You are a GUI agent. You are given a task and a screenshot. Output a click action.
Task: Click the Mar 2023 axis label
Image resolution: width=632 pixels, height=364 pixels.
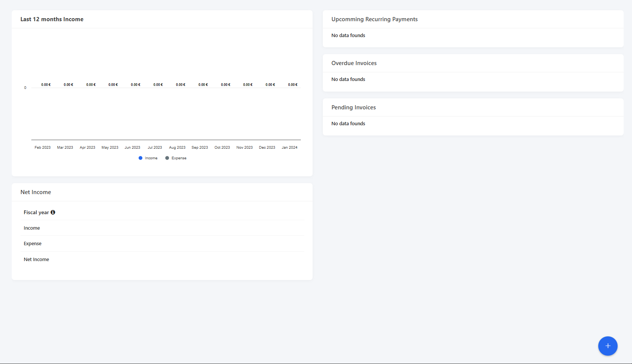65,148
